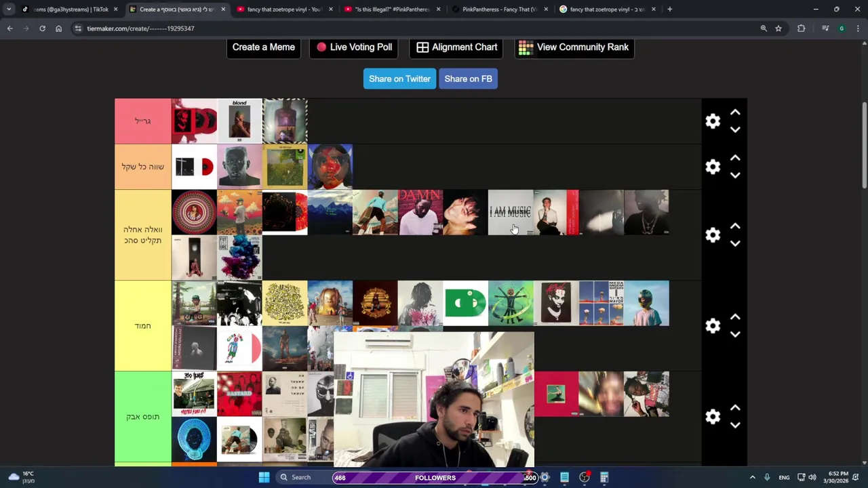Share on FB
868x488 pixels.
coord(468,79)
